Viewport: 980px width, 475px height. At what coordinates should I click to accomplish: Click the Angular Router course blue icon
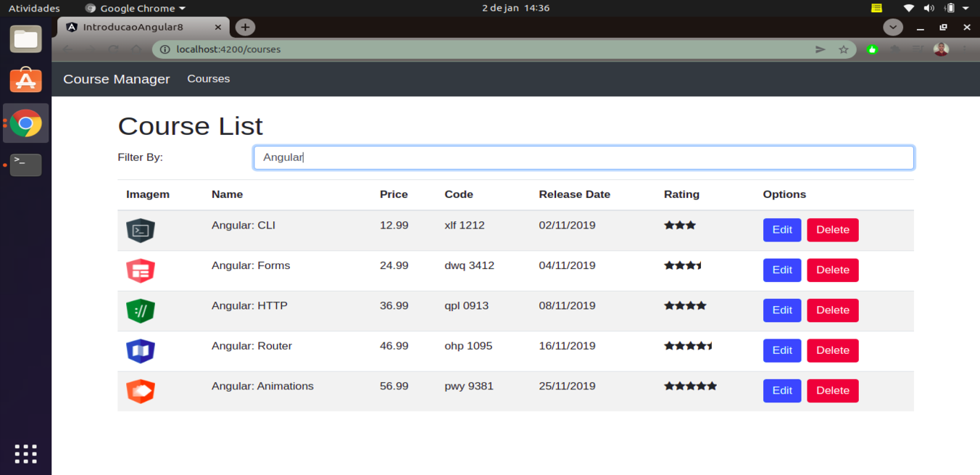point(141,351)
